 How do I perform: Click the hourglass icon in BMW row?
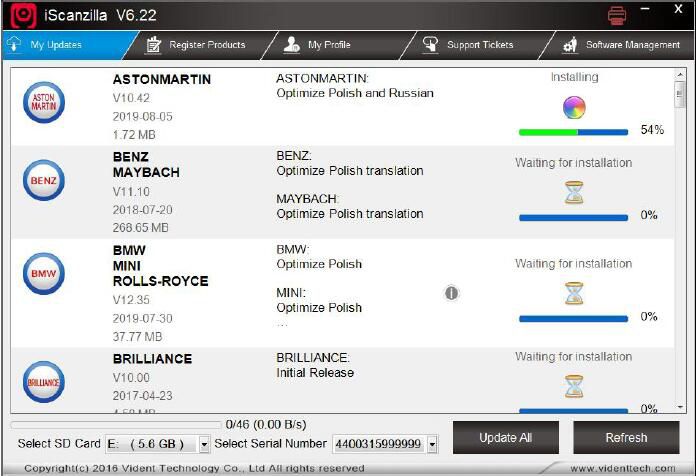[574, 293]
